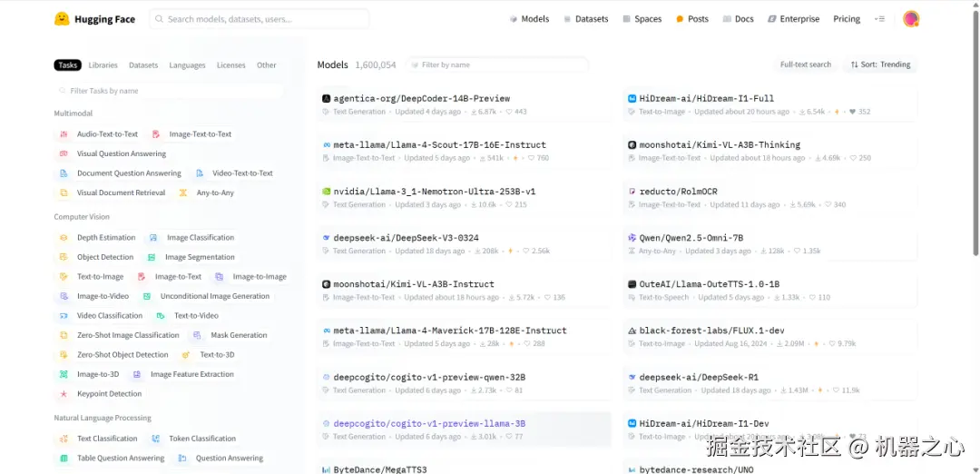Click the Image-to-Video task icon
The width and height of the screenshot is (980, 474).
pyautogui.click(x=64, y=296)
